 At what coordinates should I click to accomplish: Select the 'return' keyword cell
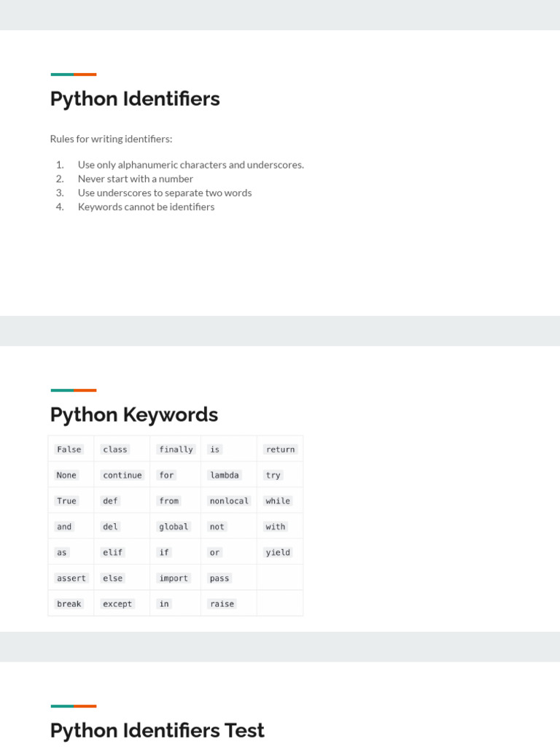click(x=280, y=449)
